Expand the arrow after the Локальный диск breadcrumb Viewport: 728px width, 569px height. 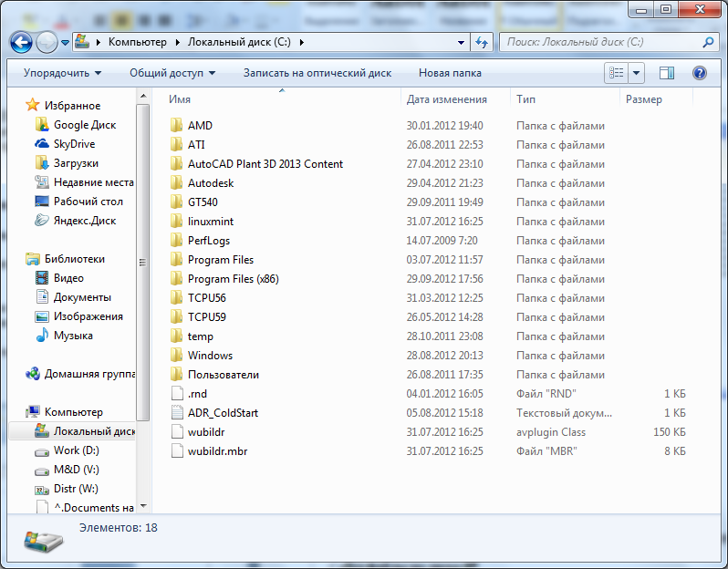pos(301,42)
